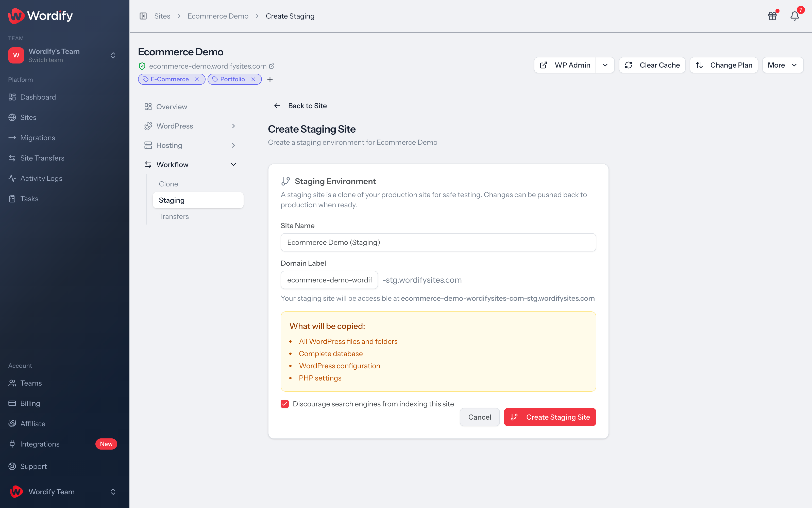
Task: Open external link icon next to site domain
Action: click(x=272, y=66)
